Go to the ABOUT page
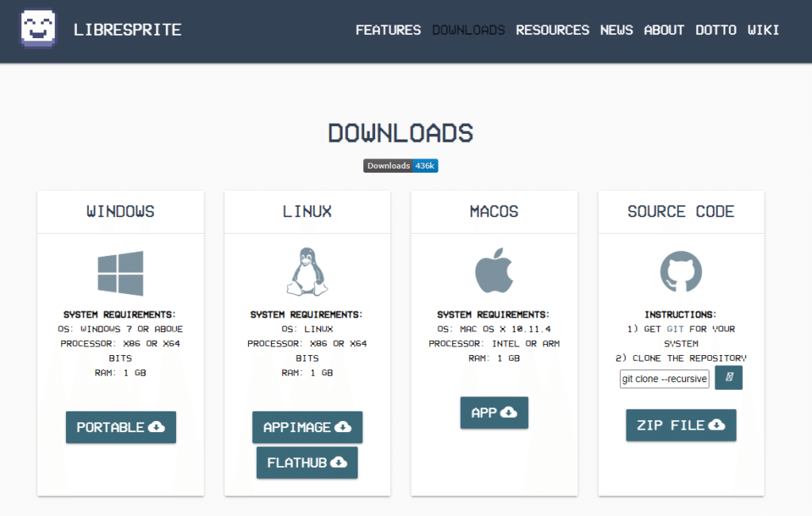Screen dimensions: 812x516 [x=664, y=30]
